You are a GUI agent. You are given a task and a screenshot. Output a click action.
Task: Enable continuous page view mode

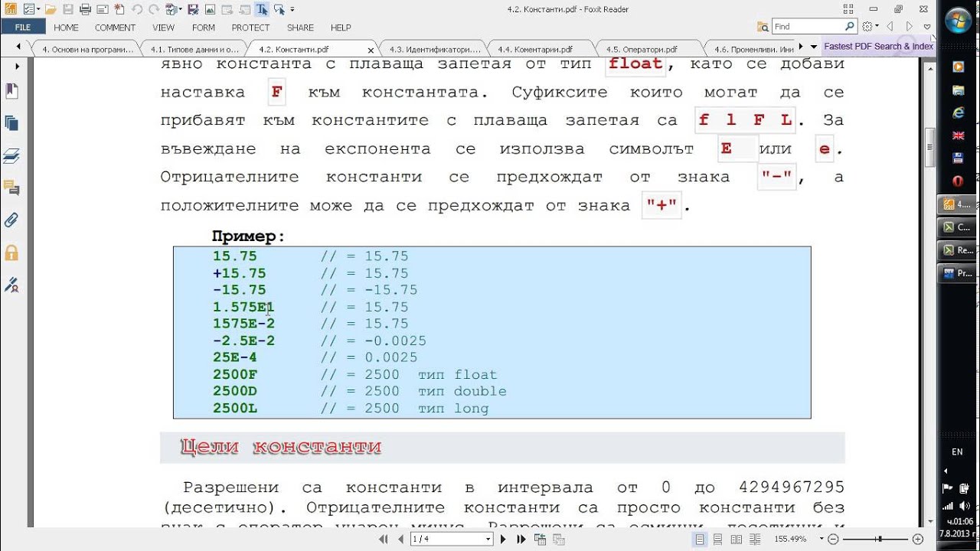pos(717,539)
